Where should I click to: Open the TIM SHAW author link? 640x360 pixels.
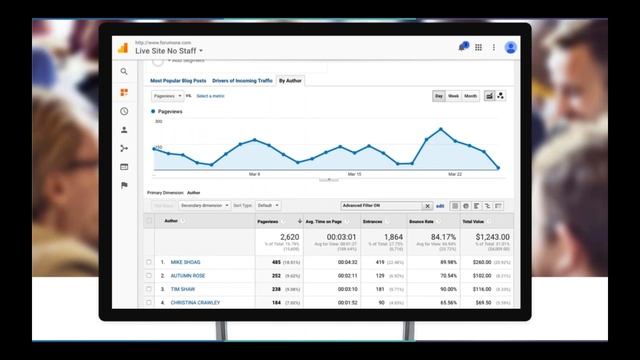[183, 289]
